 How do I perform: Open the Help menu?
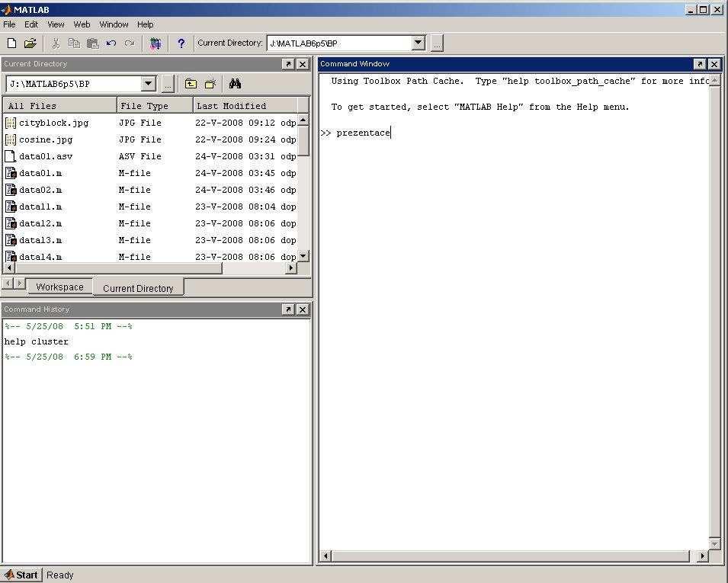click(x=145, y=24)
